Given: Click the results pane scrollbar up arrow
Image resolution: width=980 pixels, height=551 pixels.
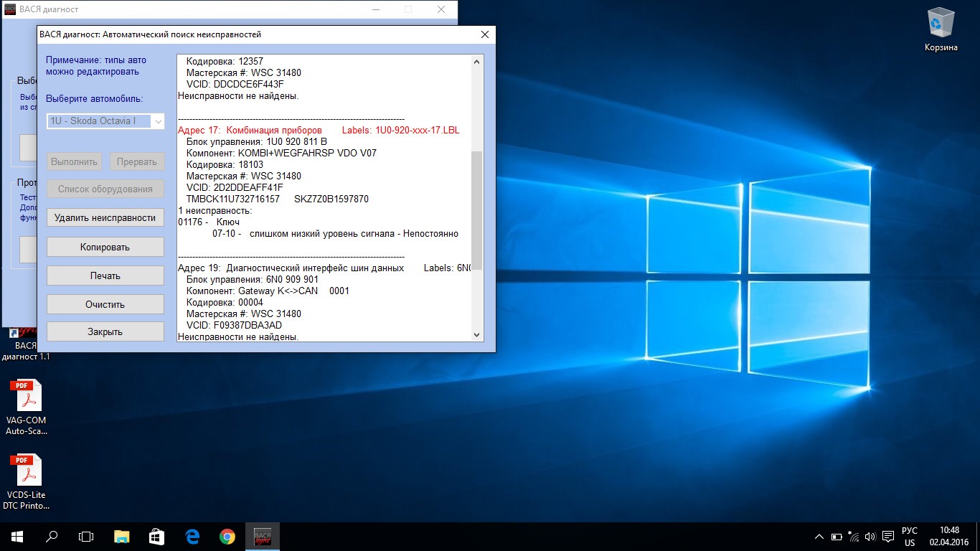Looking at the screenshot, I should click(477, 62).
